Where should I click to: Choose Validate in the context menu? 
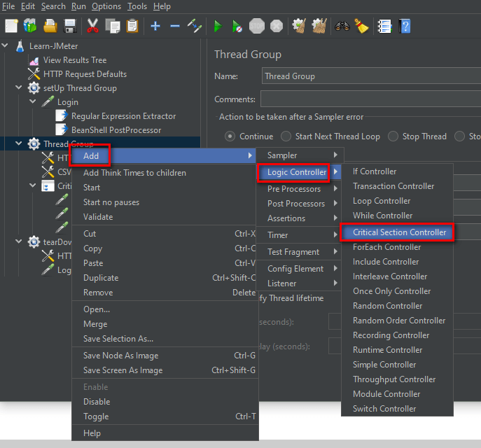(164, 217)
